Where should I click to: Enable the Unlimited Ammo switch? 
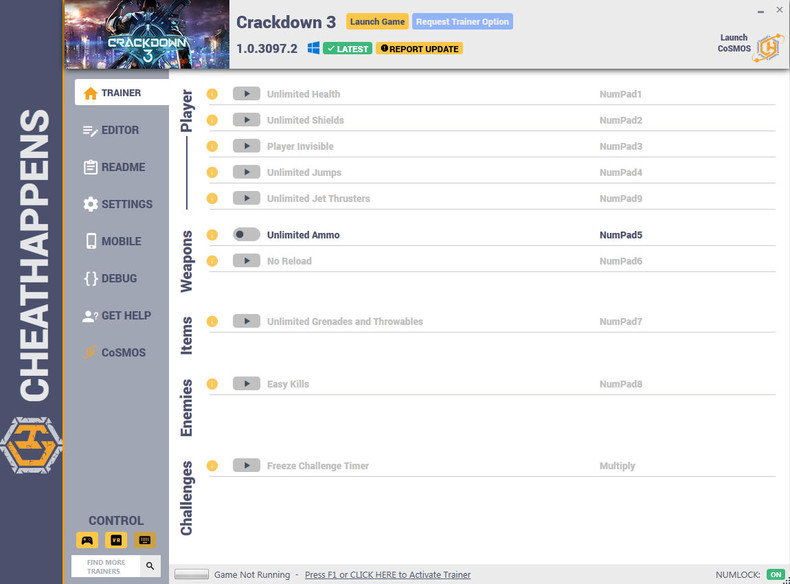tap(246, 235)
